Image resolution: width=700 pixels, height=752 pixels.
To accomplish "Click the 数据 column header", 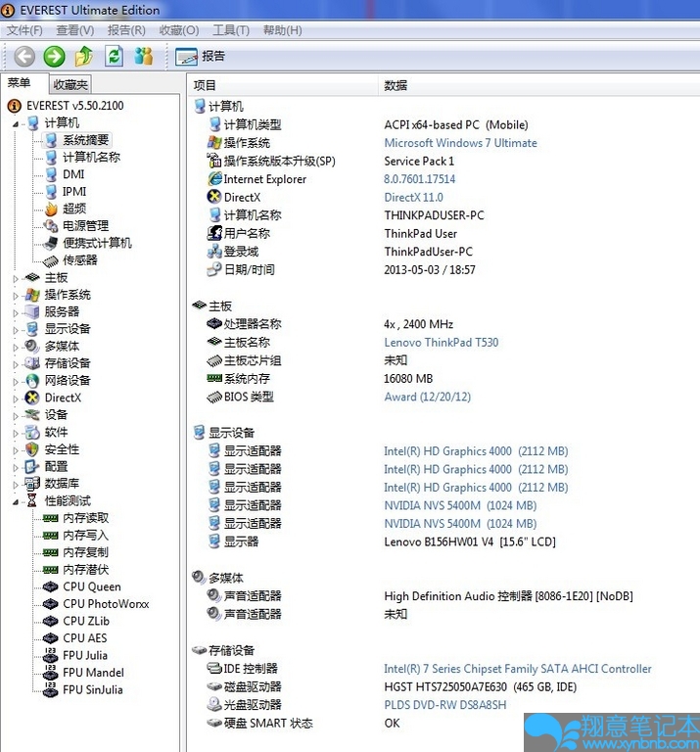I will click(x=538, y=85).
